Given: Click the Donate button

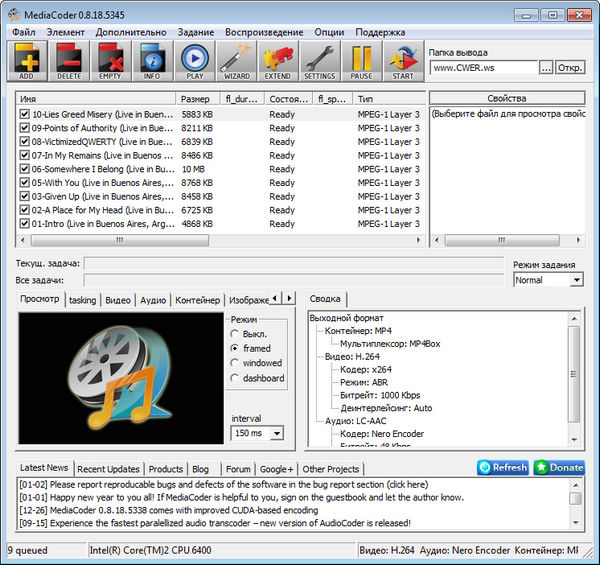Looking at the screenshot, I should click(x=559, y=467).
